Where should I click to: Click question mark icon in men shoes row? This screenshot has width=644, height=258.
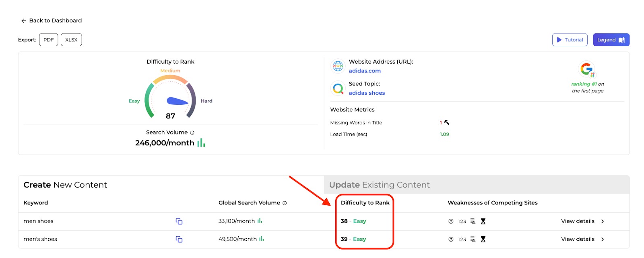point(451,221)
